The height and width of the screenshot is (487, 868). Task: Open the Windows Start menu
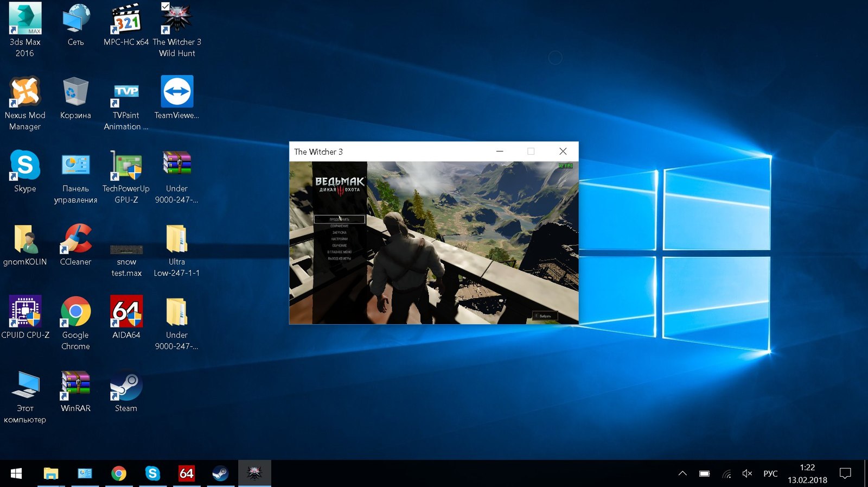[x=16, y=473]
